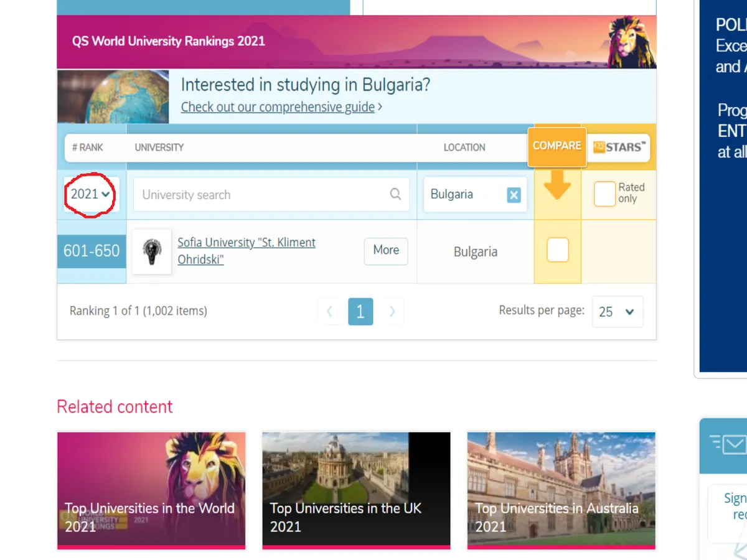Click the envelope newsletter icon

tap(728, 444)
